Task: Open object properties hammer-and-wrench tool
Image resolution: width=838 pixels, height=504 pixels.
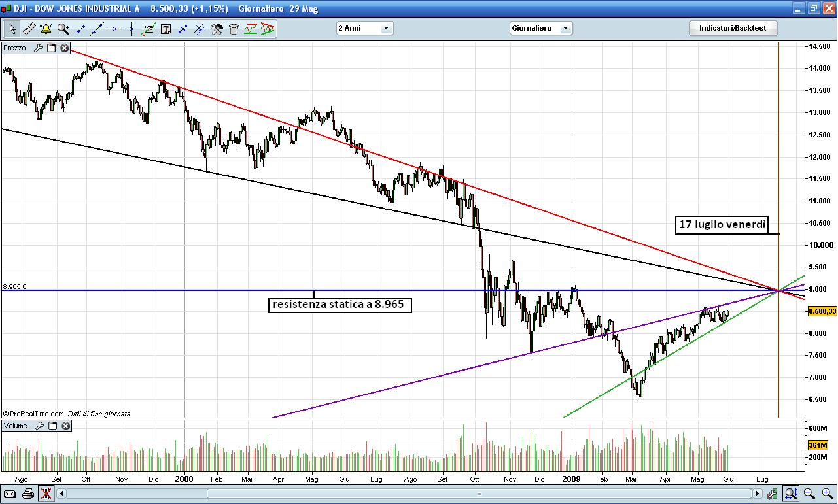Action: click(217, 29)
